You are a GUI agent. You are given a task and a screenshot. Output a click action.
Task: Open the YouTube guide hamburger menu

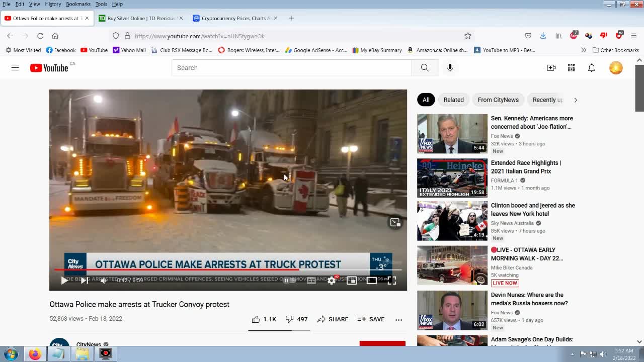[x=15, y=68]
